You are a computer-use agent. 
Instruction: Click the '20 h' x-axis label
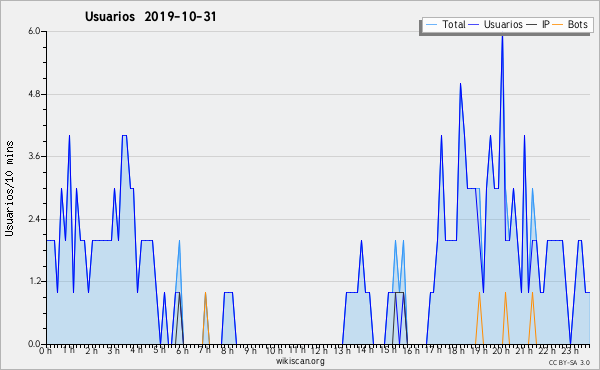(x=501, y=350)
